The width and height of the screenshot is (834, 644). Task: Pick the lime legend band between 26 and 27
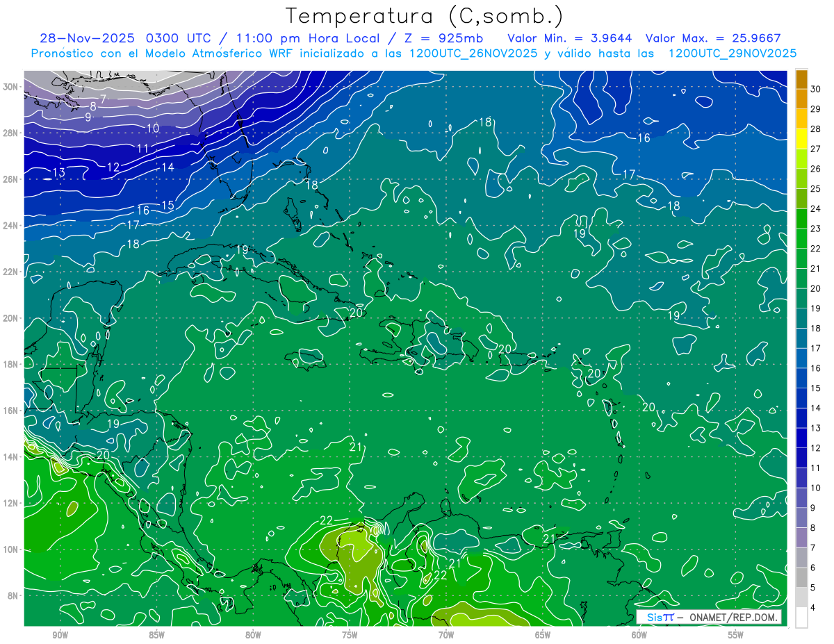click(801, 159)
